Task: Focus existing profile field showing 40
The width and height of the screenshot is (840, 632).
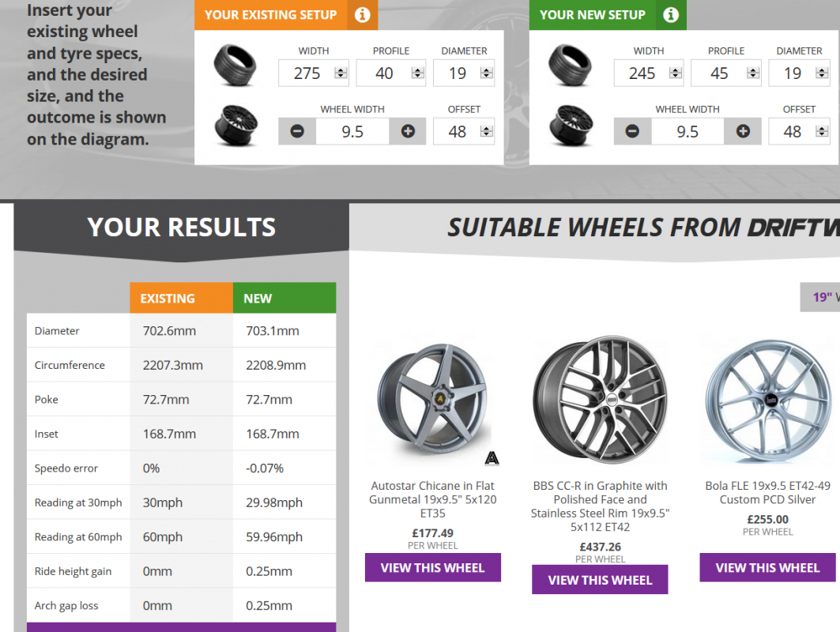Action: point(391,73)
